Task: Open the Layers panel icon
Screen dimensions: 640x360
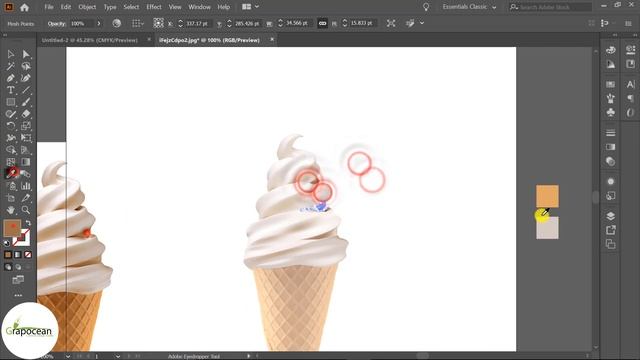Action: 611,216
